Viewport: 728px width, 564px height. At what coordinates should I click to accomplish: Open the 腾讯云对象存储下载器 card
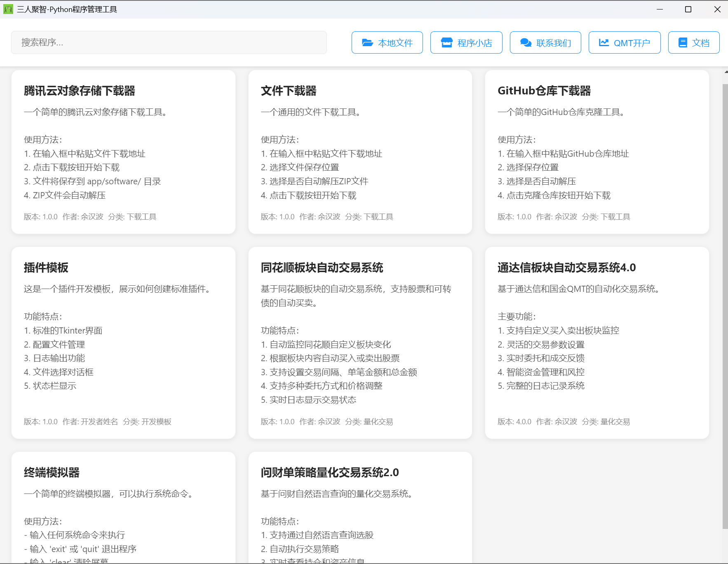click(123, 152)
